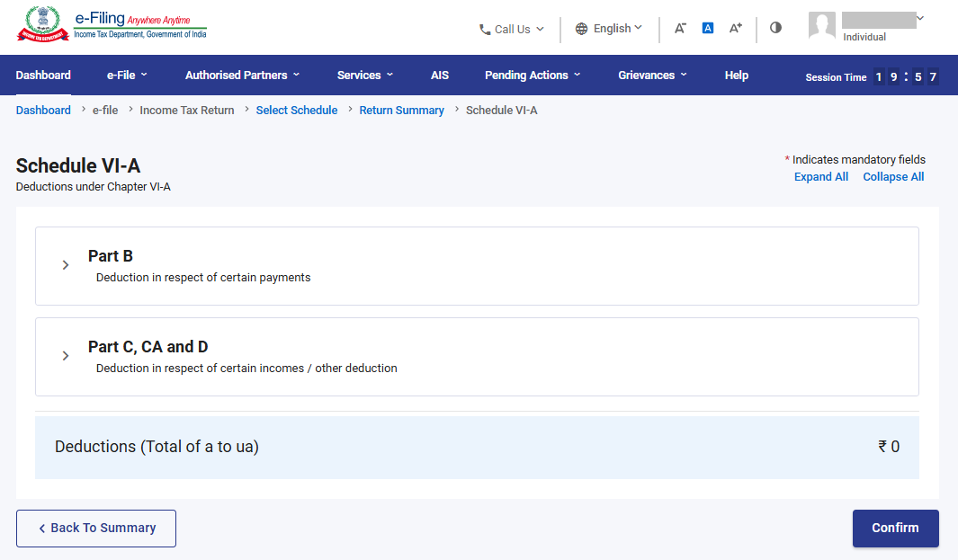Click Deduction in respect of certain payments text
The image size is (958, 560).
(x=203, y=277)
